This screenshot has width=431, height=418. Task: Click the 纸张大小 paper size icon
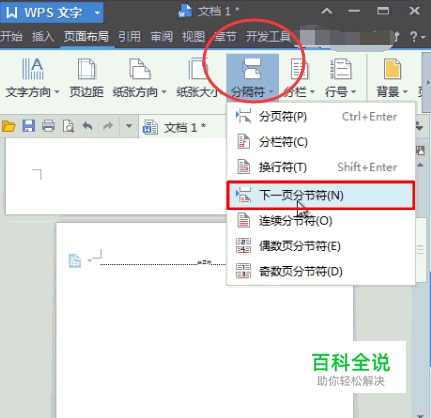[x=198, y=69]
